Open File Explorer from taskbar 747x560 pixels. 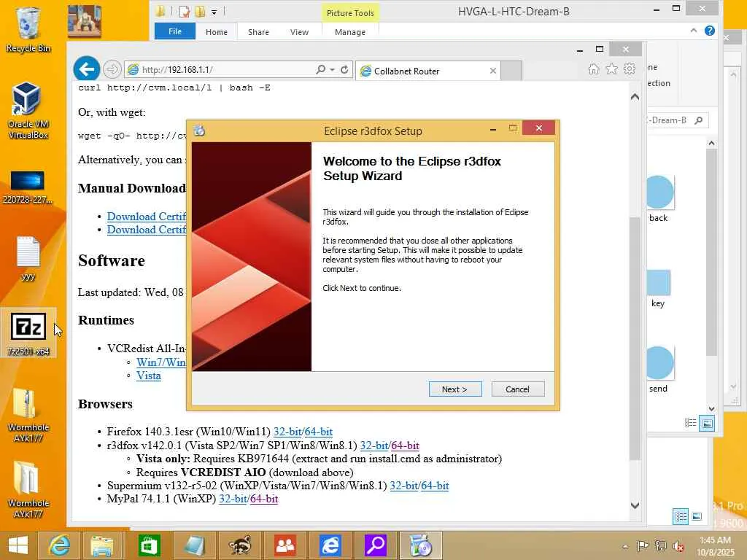[102, 545]
